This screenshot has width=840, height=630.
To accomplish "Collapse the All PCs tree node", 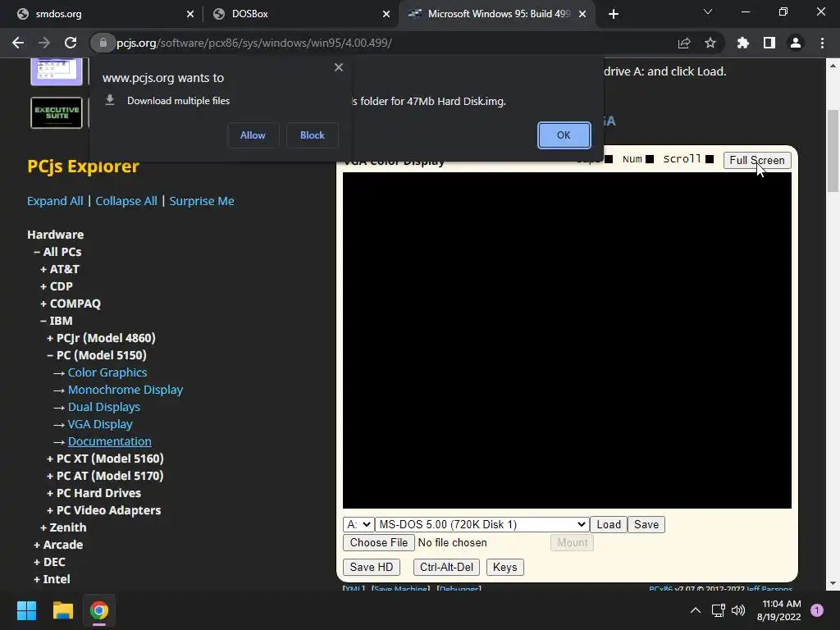I will [x=57, y=252].
